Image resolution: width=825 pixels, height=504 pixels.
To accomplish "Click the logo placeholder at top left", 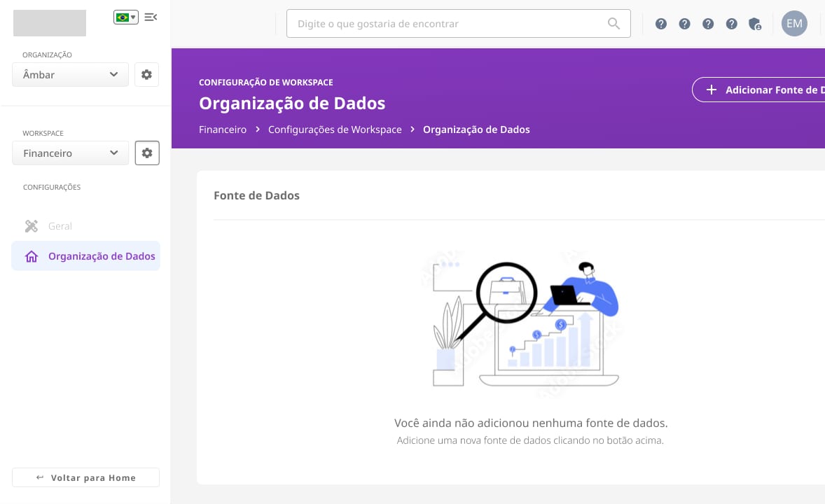I will point(50,23).
